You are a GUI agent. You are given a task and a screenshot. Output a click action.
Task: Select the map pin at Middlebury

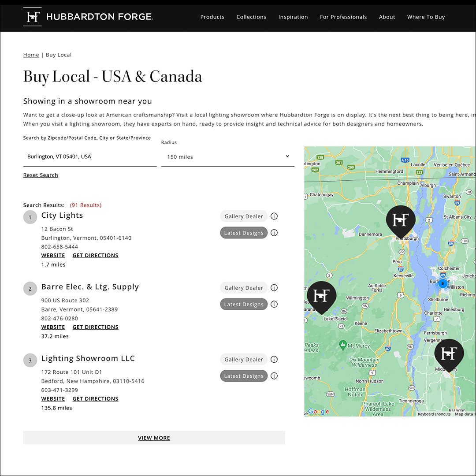[x=449, y=354]
